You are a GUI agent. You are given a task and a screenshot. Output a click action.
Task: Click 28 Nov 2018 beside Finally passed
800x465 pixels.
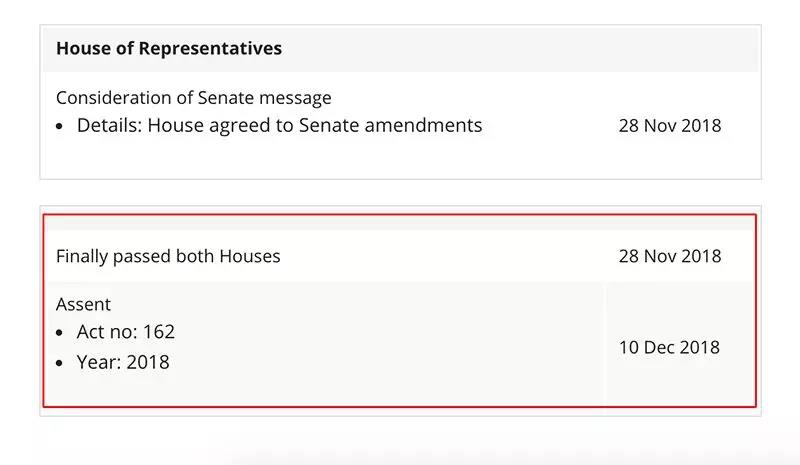[x=670, y=256]
